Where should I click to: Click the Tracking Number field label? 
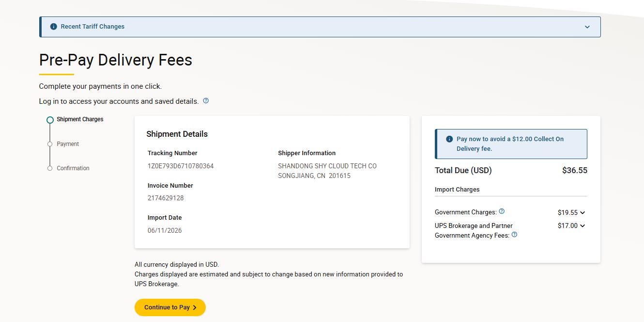(x=172, y=153)
